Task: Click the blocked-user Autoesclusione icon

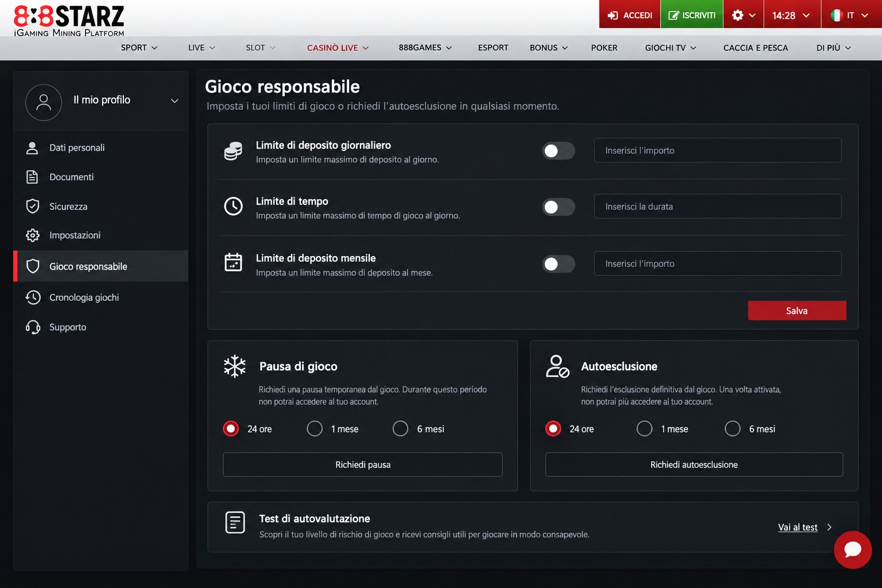Action: 557,366
